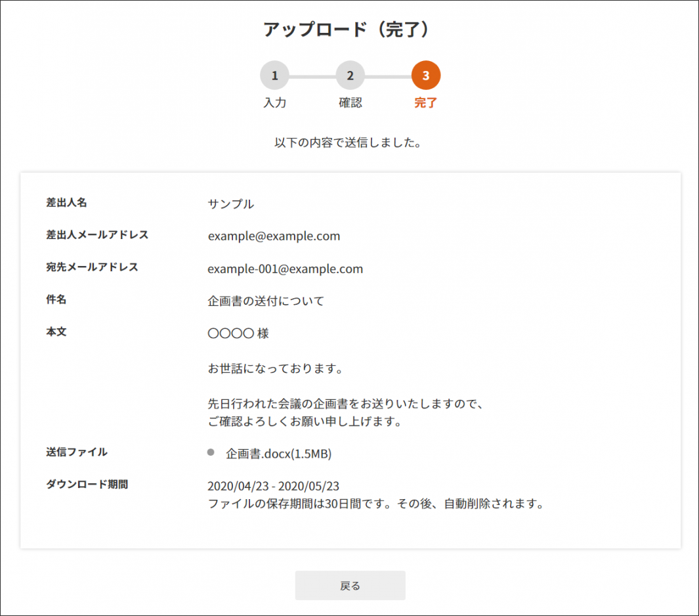Click the body greeting line お世話になっております。
This screenshot has height=616, width=699.
pos(276,368)
